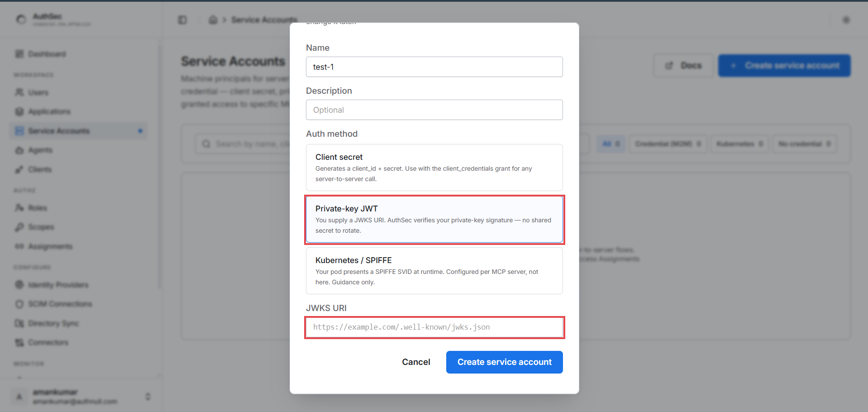Click the Scopes tag icon in sidebar
The image size is (868, 412).
coord(19,227)
